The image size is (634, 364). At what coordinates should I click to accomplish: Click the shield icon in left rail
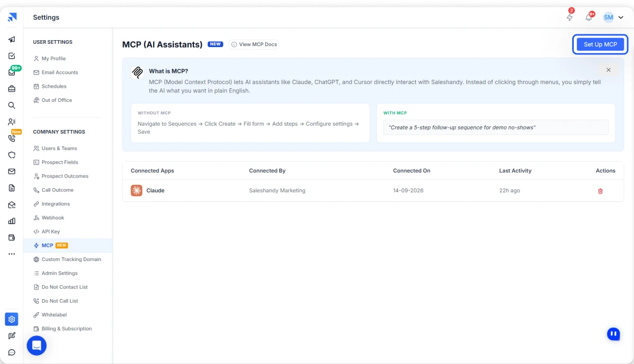pos(12,155)
